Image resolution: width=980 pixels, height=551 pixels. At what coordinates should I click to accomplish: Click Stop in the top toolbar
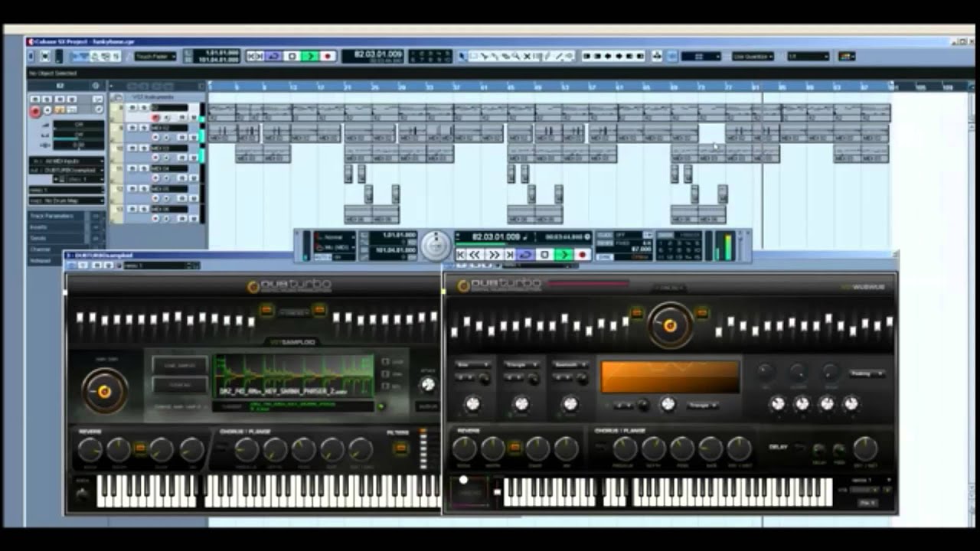[x=291, y=56]
